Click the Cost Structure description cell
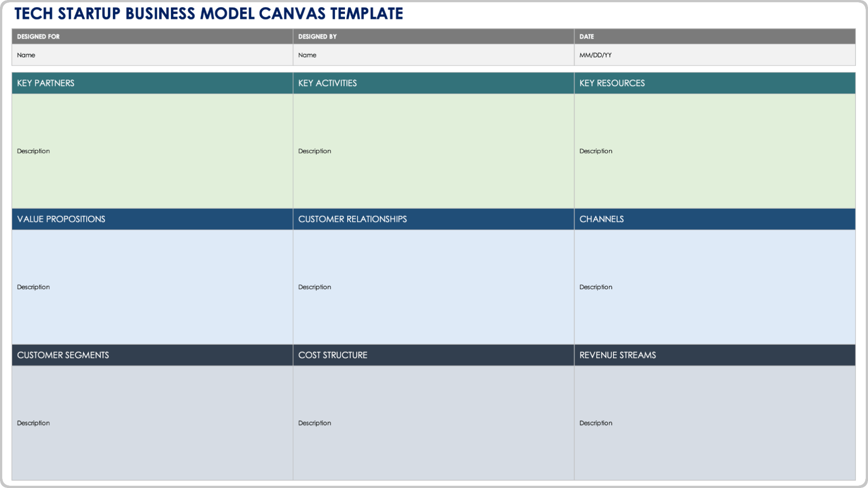Screen dimensions: 868x488 pos(433,423)
